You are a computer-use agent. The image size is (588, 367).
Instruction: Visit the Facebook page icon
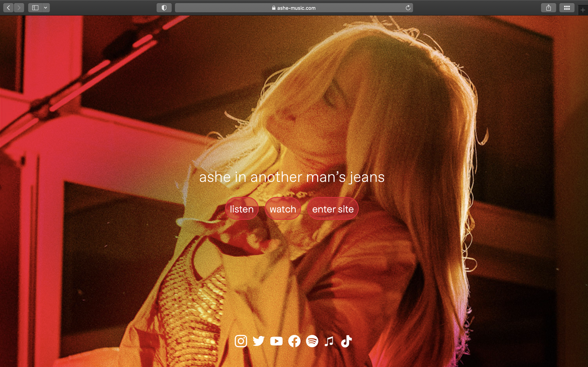pyautogui.click(x=294, y=341)
